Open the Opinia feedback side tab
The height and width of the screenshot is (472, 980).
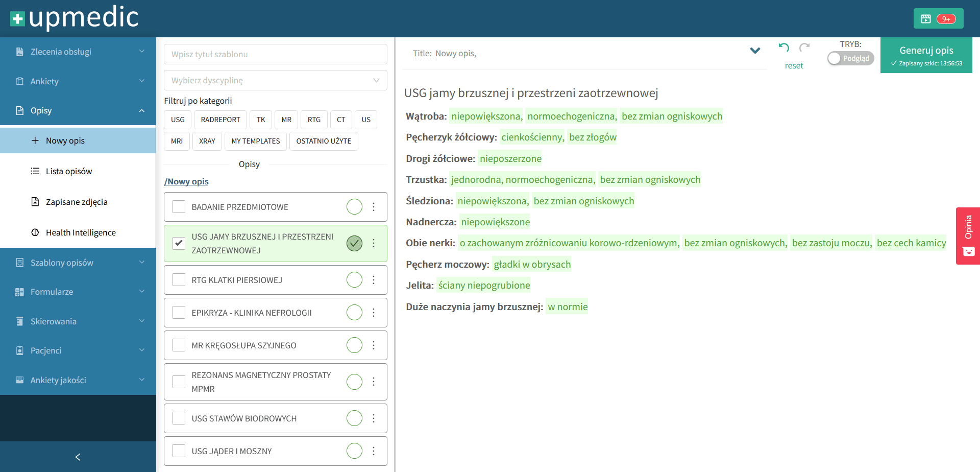pos(968,235)
